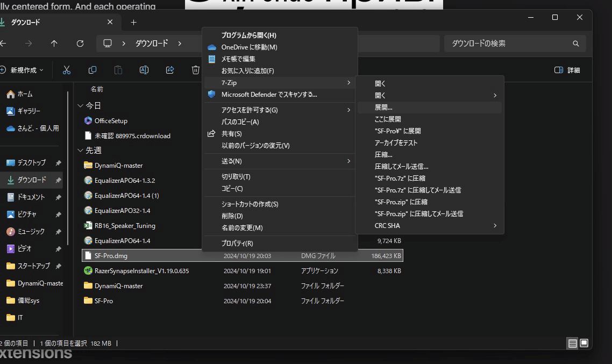Open ミュージック in the sidebar

point(31,231)
